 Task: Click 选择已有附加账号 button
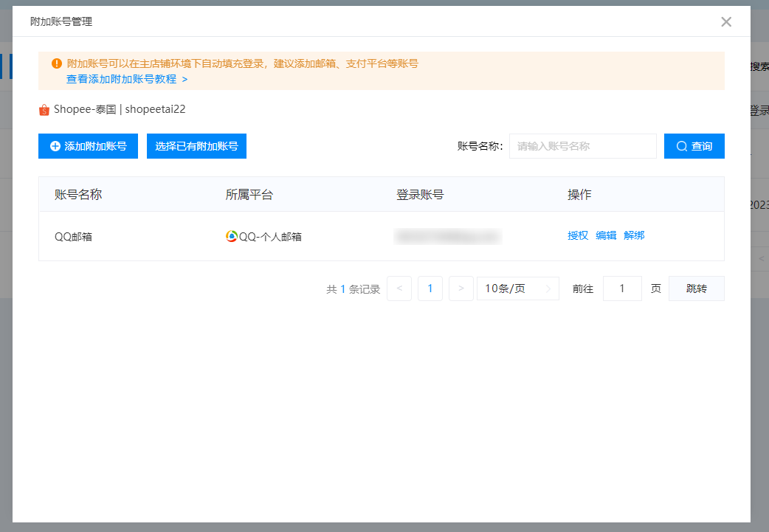(196, 146)
